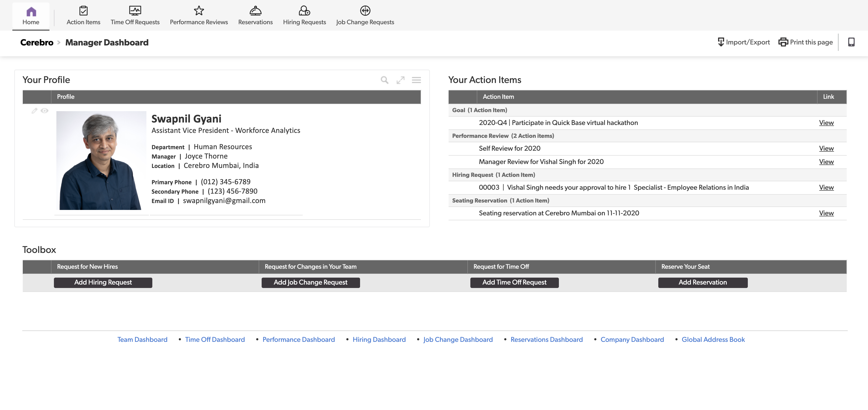Open the Your Profile hamburger menu
Viewport: 868px width, 410px height.
coord(416,80)
